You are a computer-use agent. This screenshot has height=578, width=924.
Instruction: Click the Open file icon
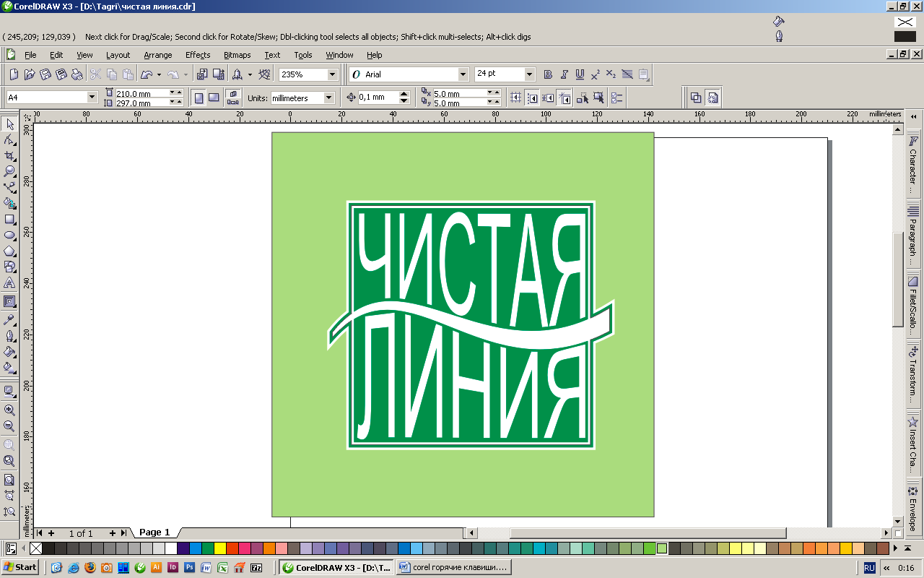click(30, 74)
